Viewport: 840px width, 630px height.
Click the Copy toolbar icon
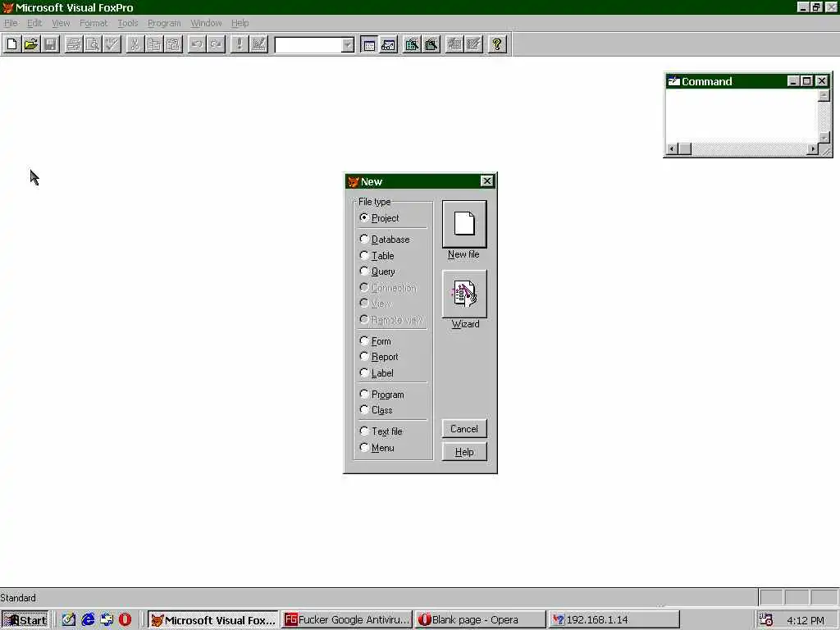[x=154, y=44]
